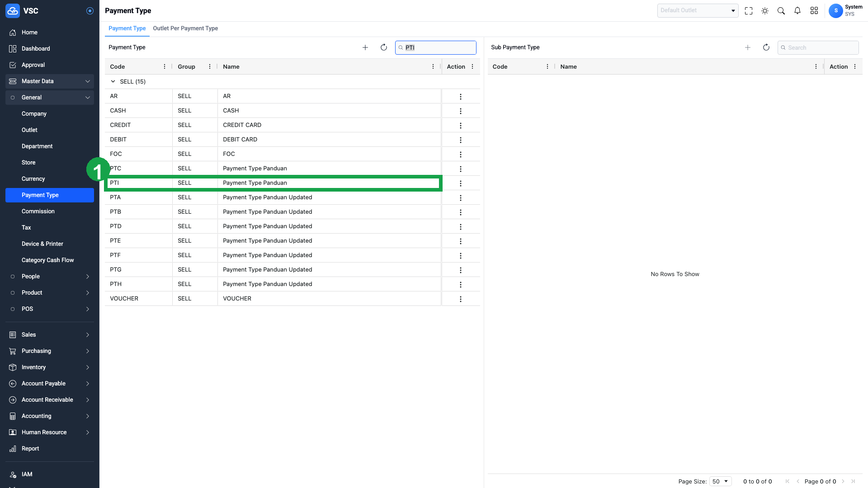Switch to Outlet Per Payment Type tab

click(x=185, y=28)
